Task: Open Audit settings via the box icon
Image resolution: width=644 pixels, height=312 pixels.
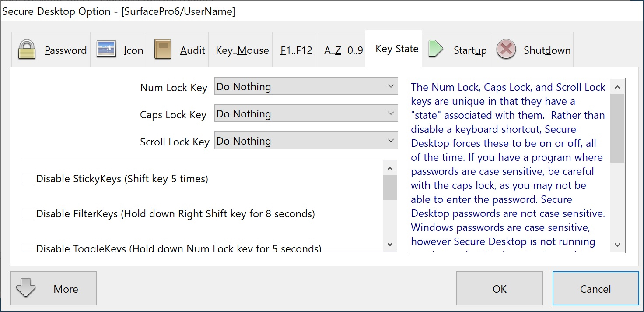Action: click(x=161, y=49)
